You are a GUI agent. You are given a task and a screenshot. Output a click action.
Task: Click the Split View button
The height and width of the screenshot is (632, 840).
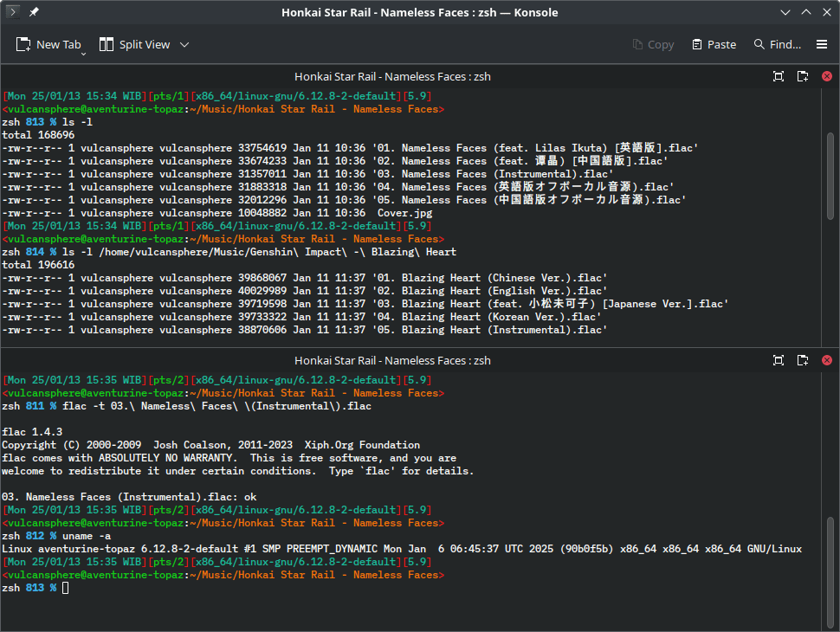pos(134,44)
